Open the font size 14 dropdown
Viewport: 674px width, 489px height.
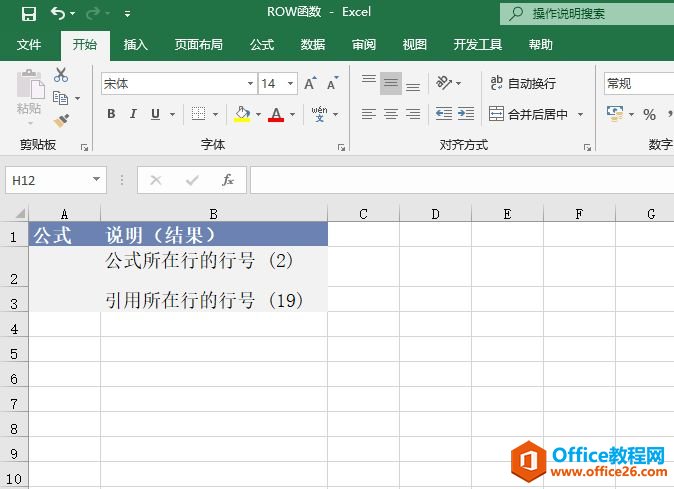pos(291,83)
